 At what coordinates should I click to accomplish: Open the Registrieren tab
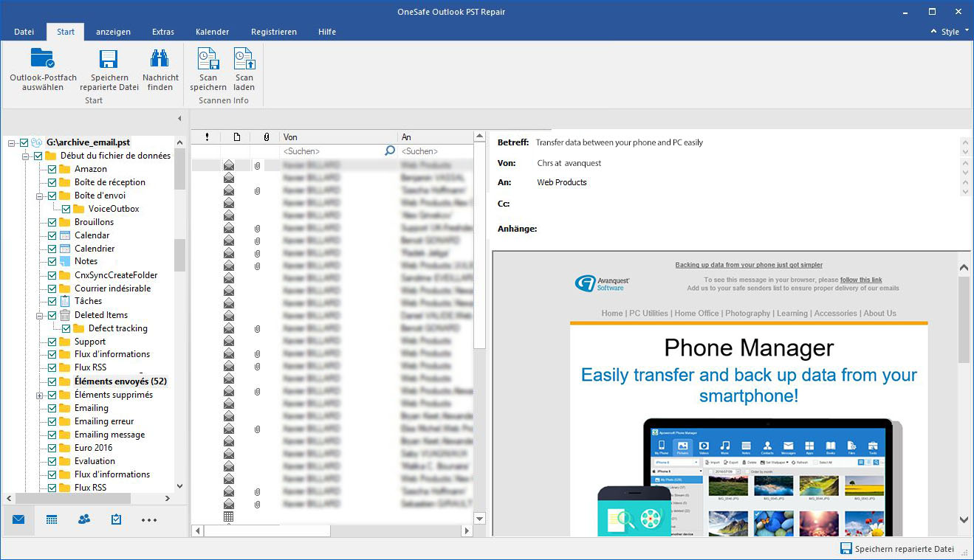(274, 32)
